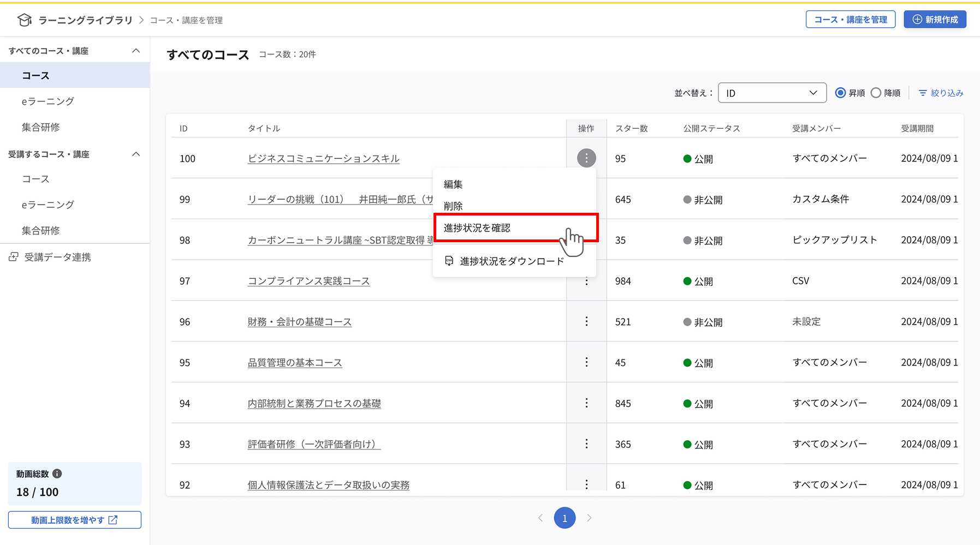The width and height of the screenshot is (980, 545).
Task: Open the 並べ替え ID sort dropdown
Action: [x=772, y=93]
